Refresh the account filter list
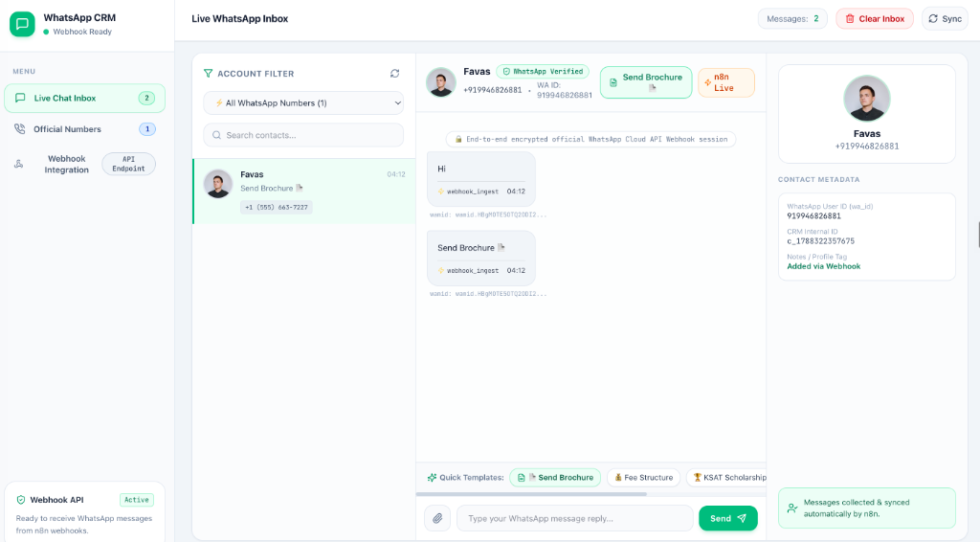Viewport: 980px width, 542px height. point(395,73)
